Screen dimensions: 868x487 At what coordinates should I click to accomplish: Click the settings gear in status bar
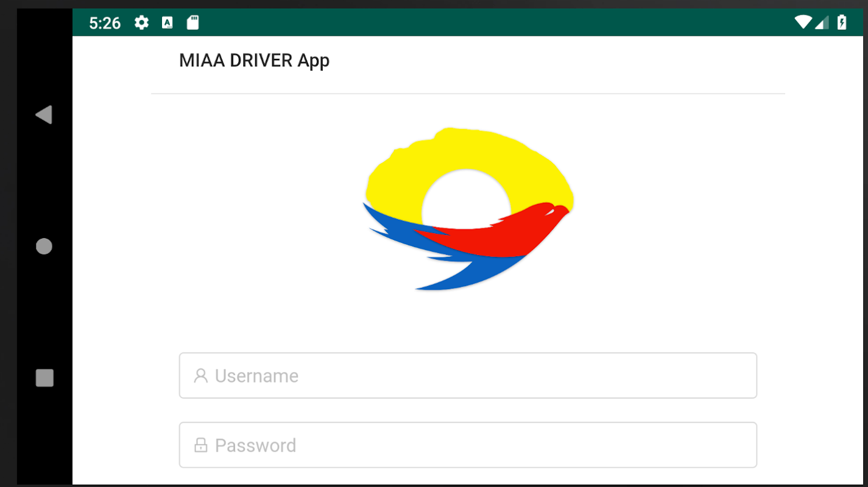pyautogui.click(x=141, y=23)
